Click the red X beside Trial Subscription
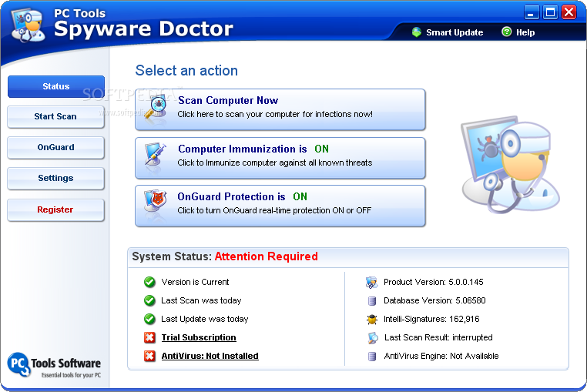This screenshot has width=587, height=392. [x=149, y=337]
